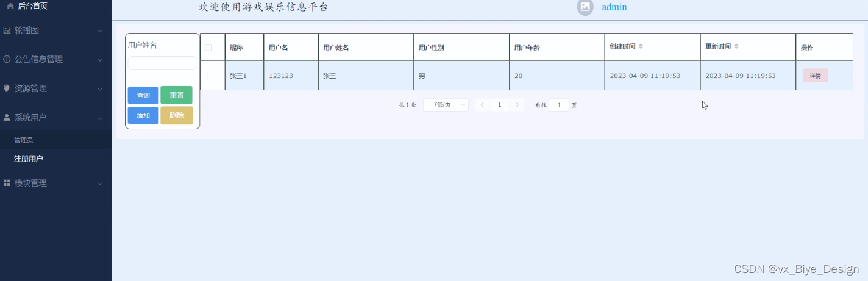Click the admin username link
The image size is (868, 281).
(x=614, y=7)
